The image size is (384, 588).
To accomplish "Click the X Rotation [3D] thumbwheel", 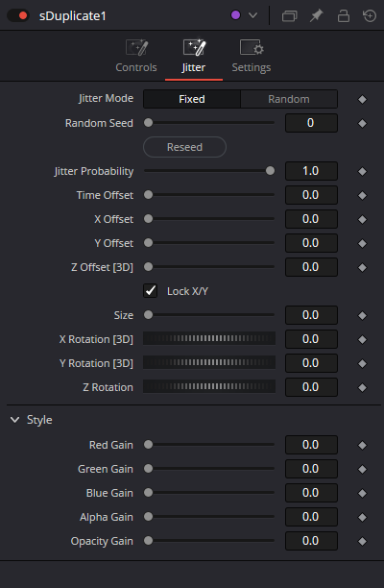I will point(209,338).
